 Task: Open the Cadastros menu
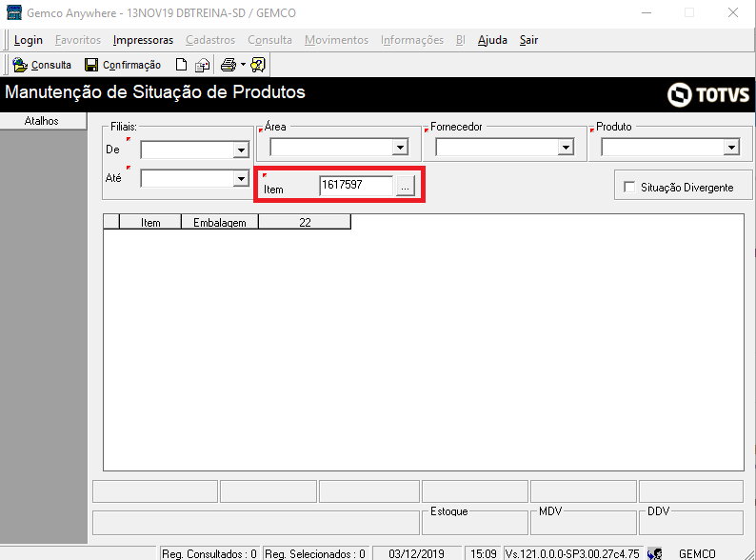coord(210,40)
